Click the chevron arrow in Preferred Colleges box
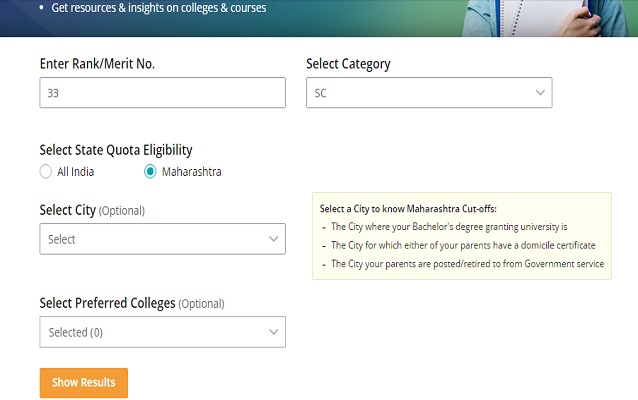The image size is (638, 400). (274, 332)
